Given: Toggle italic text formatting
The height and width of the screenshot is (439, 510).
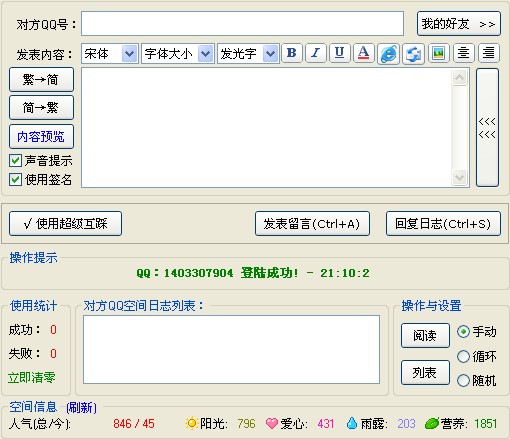Looking at the screenshot, I should point(316,53).
